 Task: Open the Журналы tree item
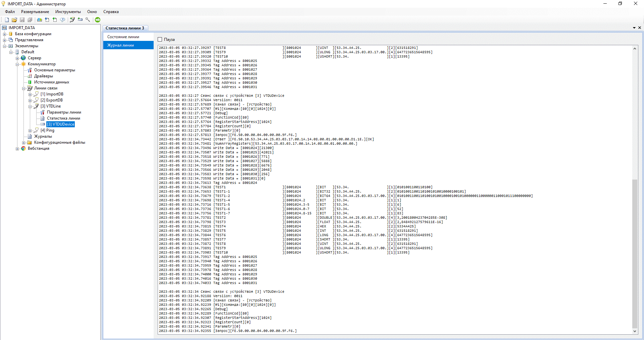43,136
